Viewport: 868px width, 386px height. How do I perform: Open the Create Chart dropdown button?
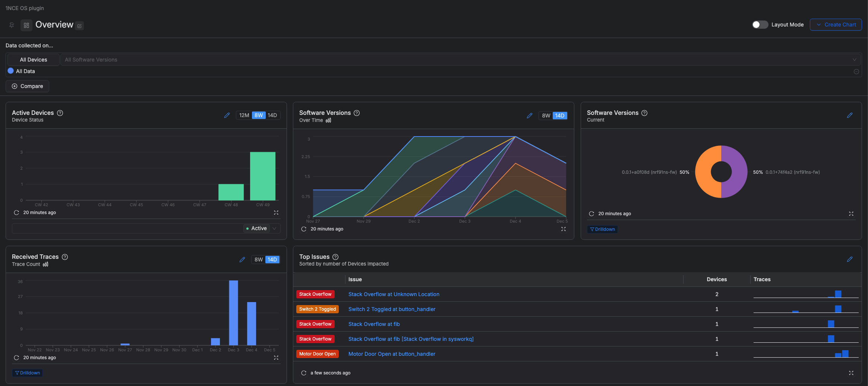click(x=836, y=25)
